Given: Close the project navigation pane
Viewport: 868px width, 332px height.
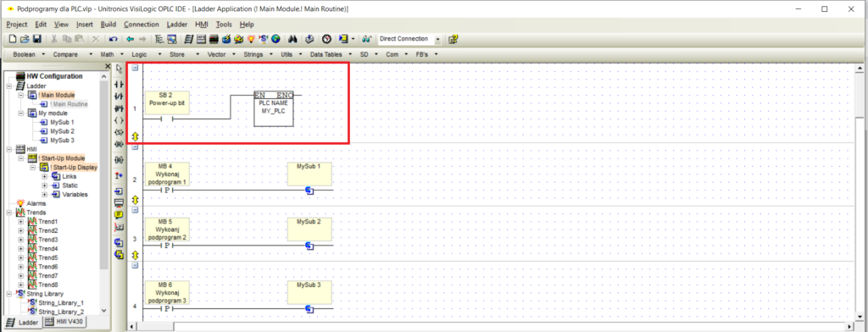Looking at the screenshot, I should pos(108,66).
